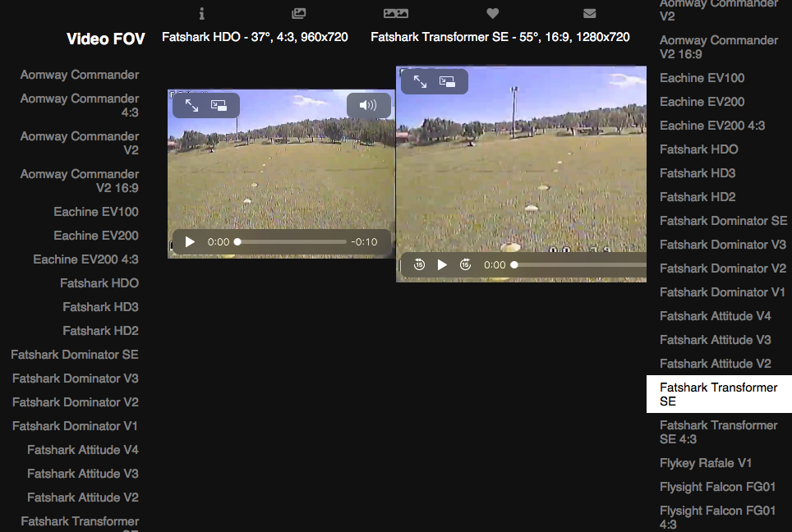Play the Fatshark Transformer SE video

click(442, 264)
